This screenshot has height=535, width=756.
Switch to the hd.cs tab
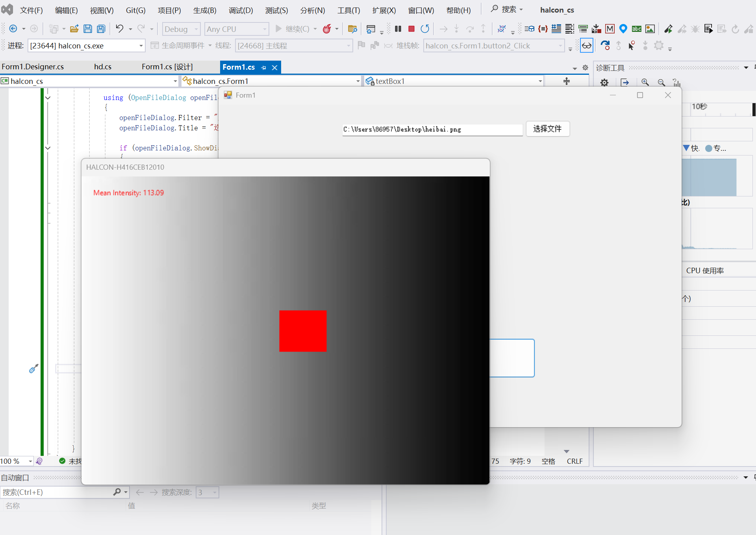pos(102,67)
